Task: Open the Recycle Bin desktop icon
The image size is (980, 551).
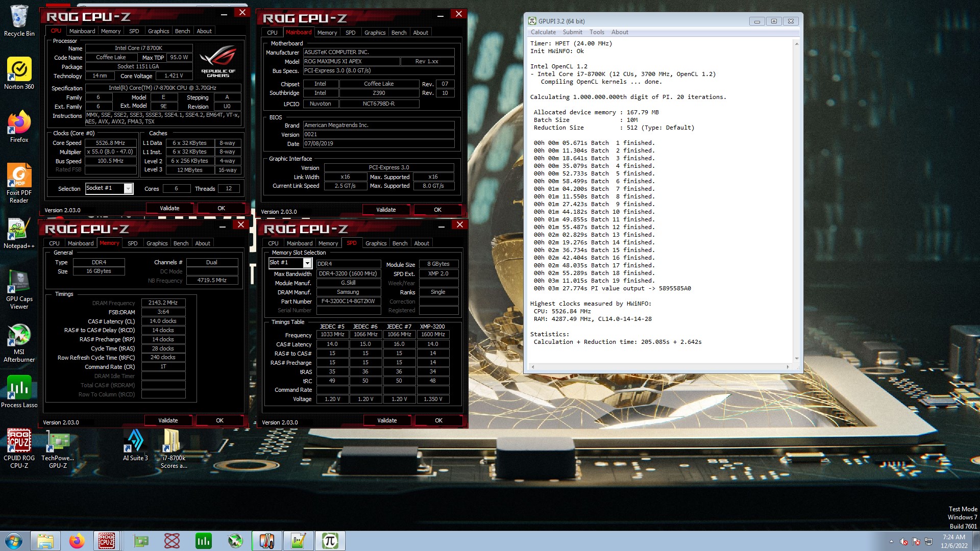Action: point(19,21)
